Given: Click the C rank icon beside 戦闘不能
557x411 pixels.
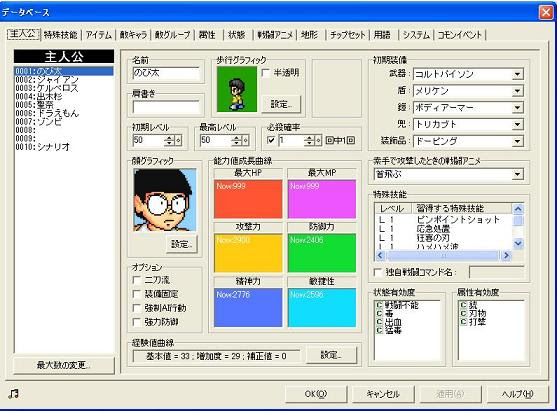Looking at the screenshot, I should (x=379, y=305).
